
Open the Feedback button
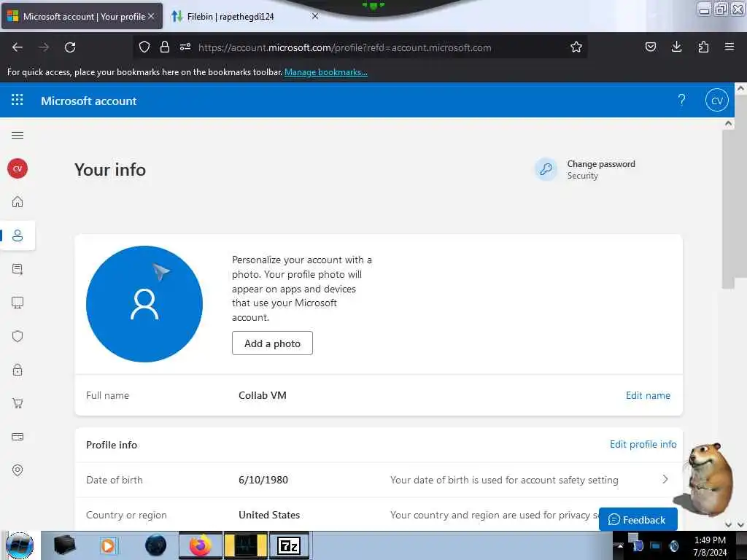click(x=638, y=519)
